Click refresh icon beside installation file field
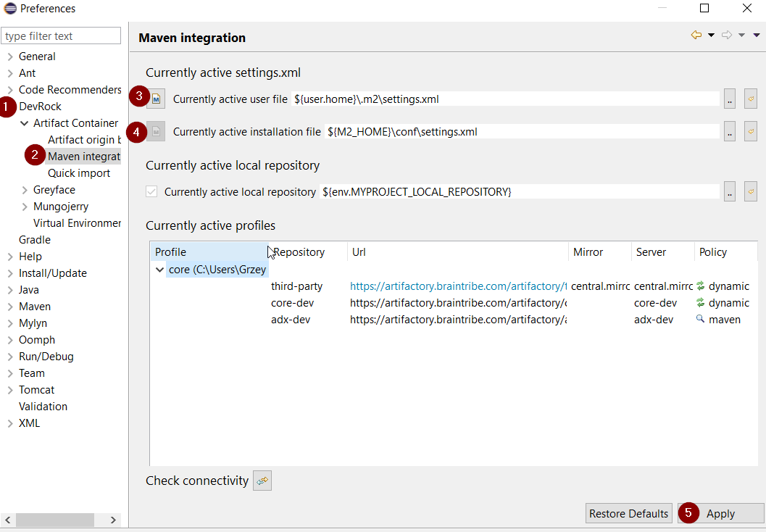The width and height of the screenshot is (766, 532). pos(751,132)
